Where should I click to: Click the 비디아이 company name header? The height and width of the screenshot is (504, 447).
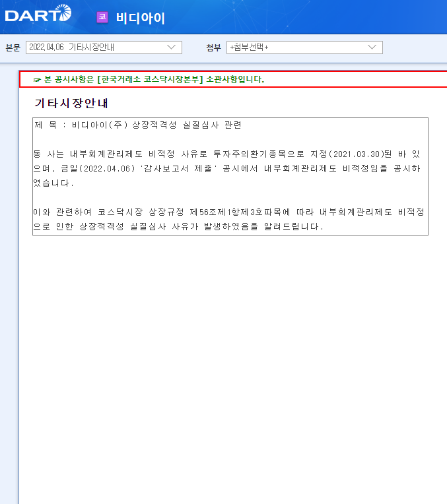click(x=141, y=18)
